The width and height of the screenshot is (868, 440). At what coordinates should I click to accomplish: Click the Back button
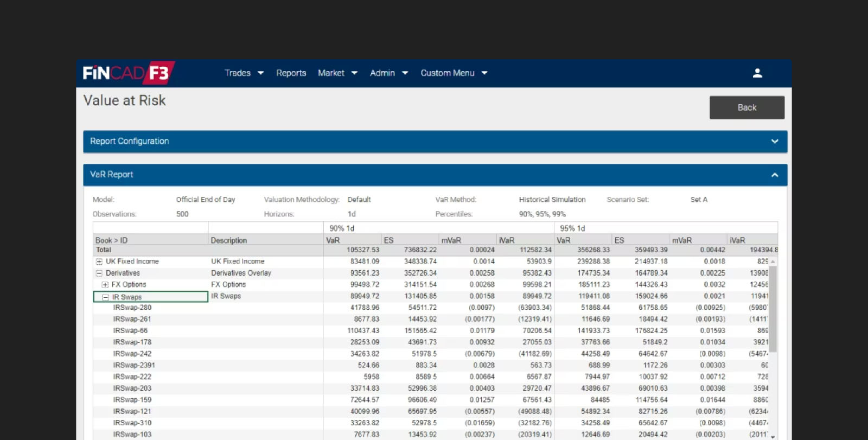[746, 107]
